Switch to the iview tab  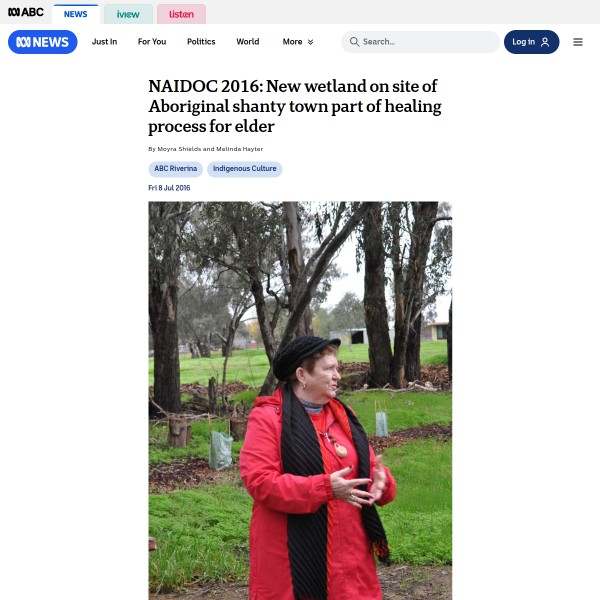(x=128, y=14)
